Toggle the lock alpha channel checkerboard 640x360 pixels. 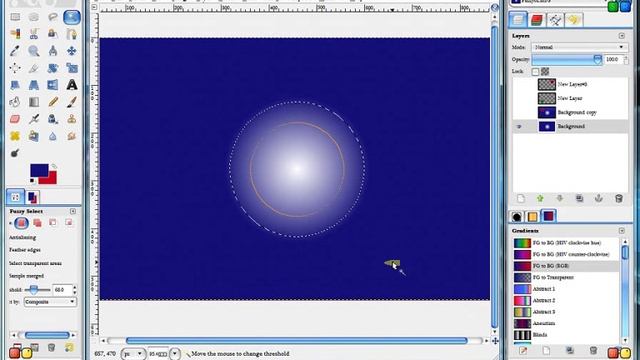click(545, 71)
